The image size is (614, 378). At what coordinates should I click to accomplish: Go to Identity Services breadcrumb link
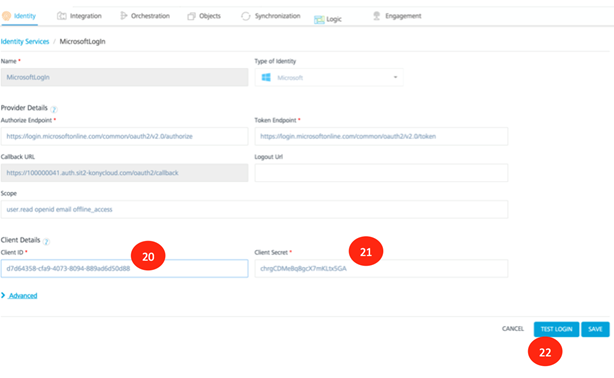[x=25, y=42]
